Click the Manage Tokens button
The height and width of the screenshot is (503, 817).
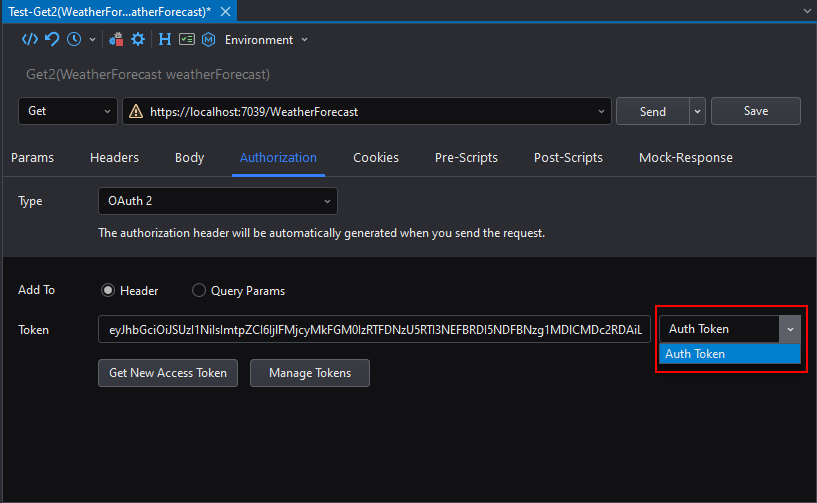(x=310, y=373)
